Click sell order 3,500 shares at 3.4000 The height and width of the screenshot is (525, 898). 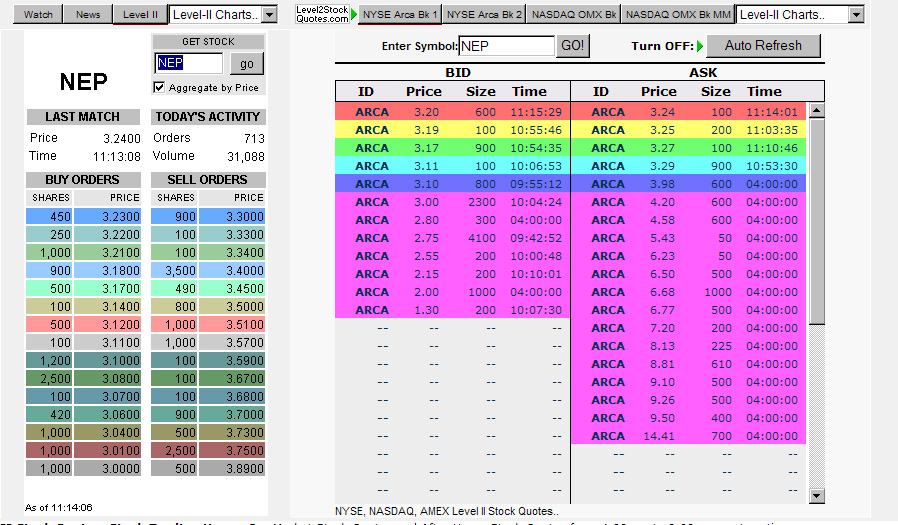(208, 270)
